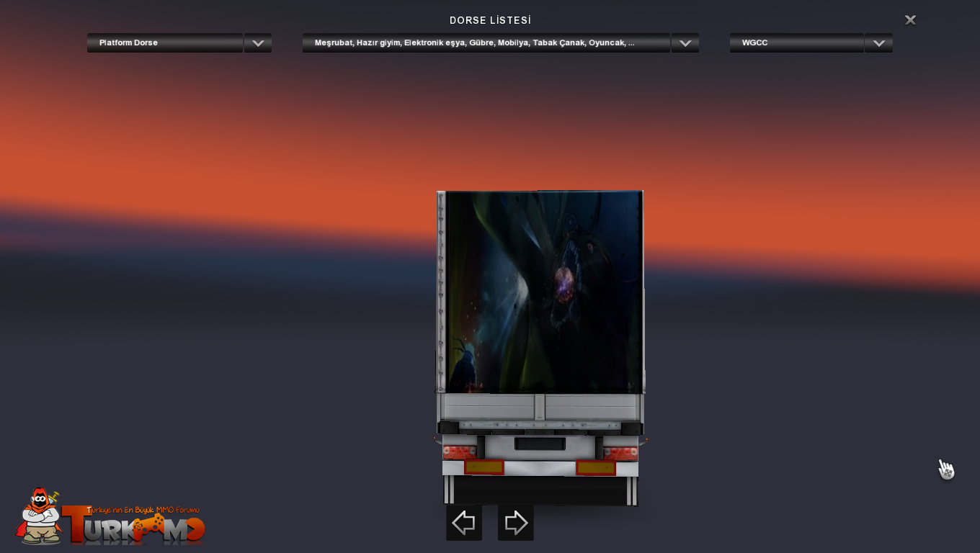Screen dimensions: 980x553
Task: Open the Platform Dorse trailer type field
Action: tap(165, 43)
